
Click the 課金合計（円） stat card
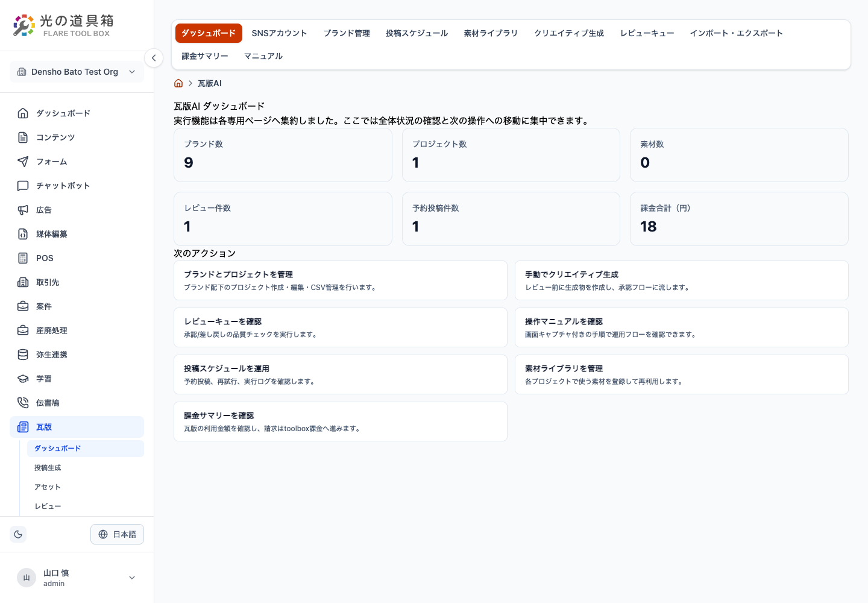click(x=739, y=219)
